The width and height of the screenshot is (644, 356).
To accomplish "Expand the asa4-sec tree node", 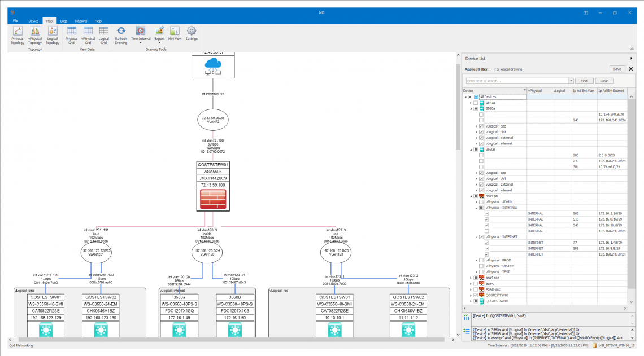I will tap(471, 278).
